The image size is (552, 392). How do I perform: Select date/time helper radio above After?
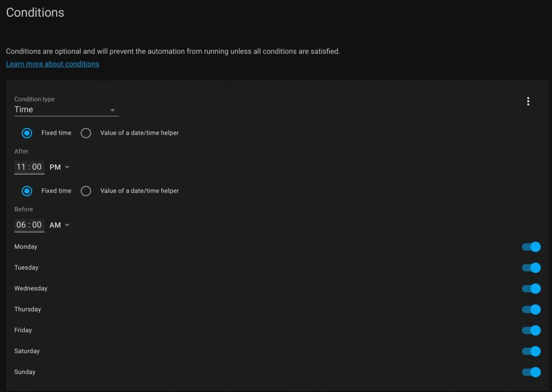click(86, 133)
